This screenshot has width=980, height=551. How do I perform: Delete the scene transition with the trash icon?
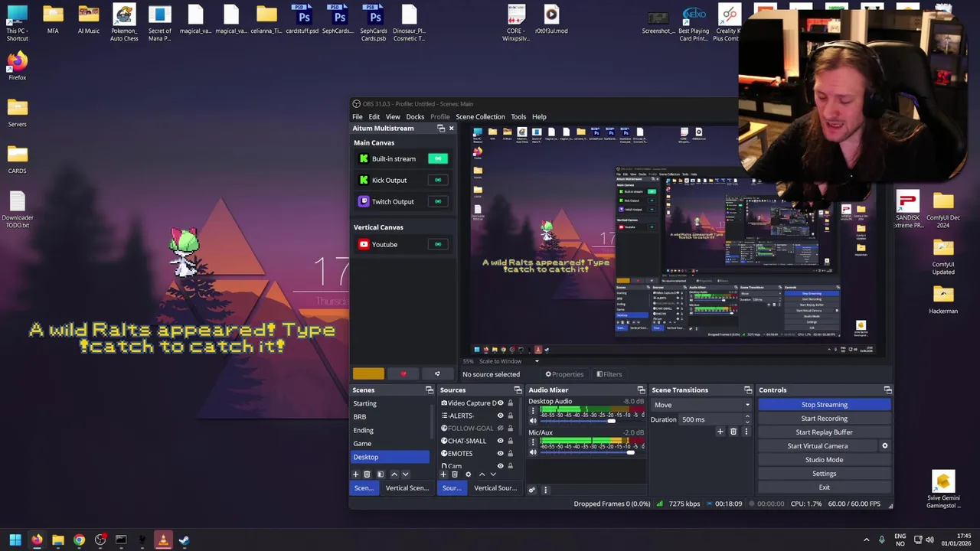pos(733,432)
